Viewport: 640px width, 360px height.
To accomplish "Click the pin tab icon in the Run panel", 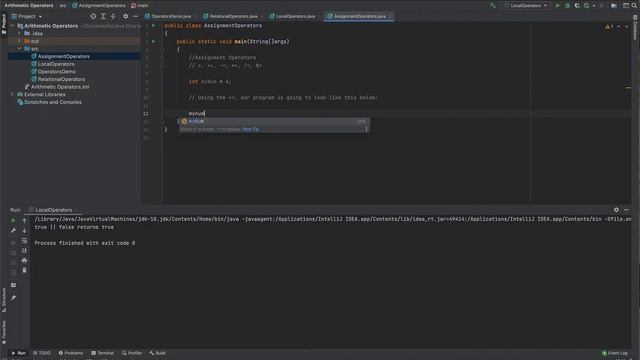I will pos(13,298).
